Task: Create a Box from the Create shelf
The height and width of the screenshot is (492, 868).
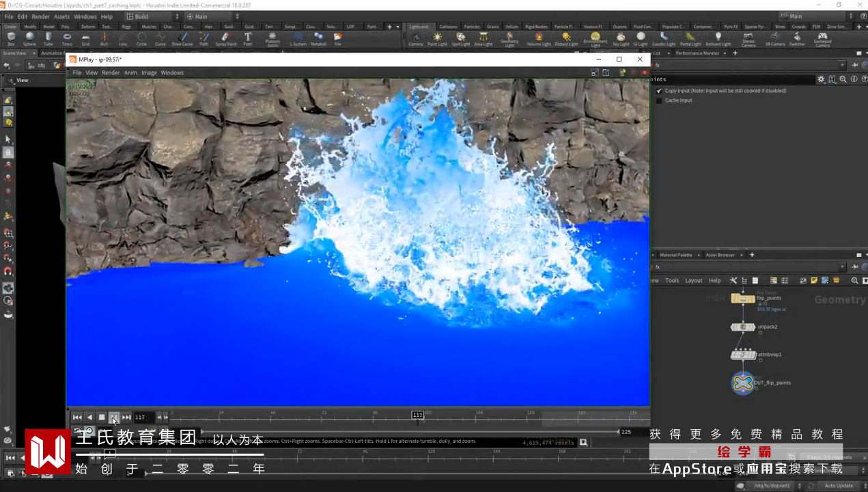Action: click(x=11, y=39)
